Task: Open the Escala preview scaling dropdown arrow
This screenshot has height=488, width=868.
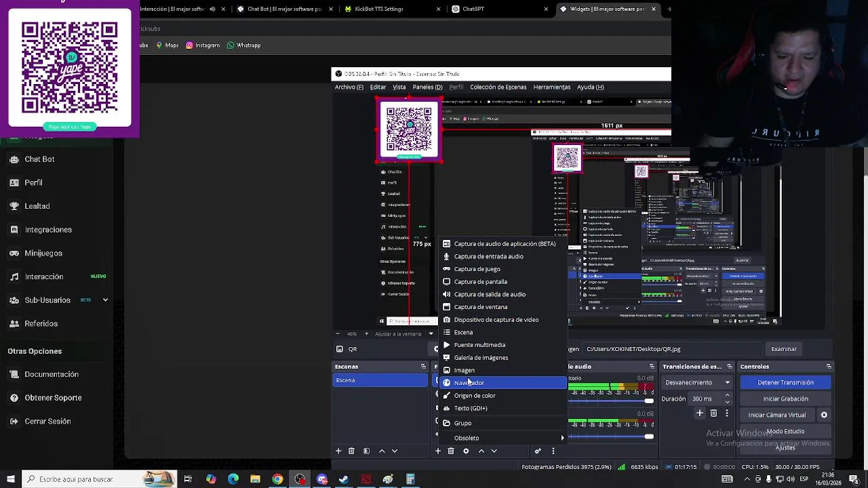Action: pyautogui.click(x=431, y=333)
